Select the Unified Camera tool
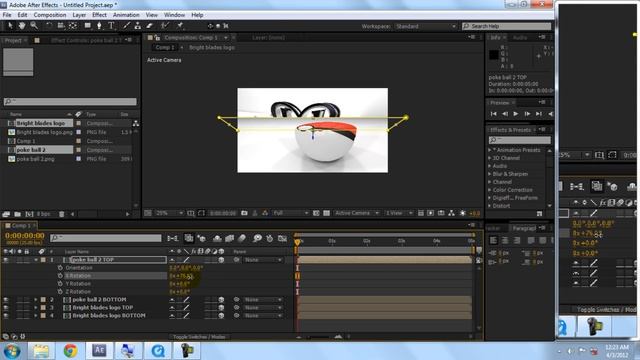Screen dimensions: 640x360 point(61,26)
